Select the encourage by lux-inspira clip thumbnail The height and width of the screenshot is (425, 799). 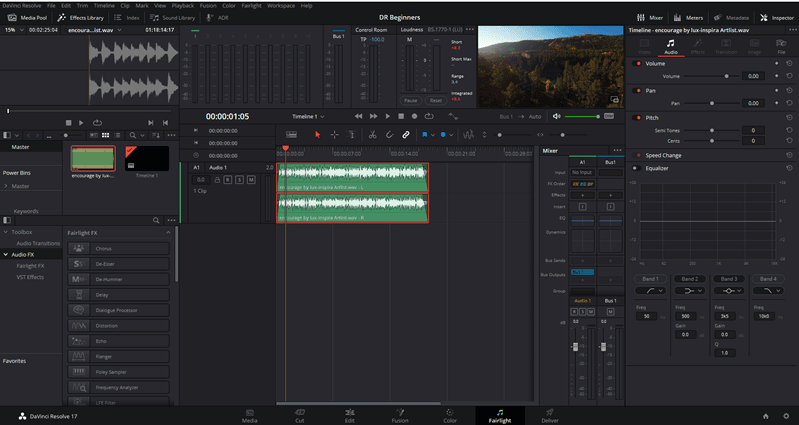click(93, 158)
